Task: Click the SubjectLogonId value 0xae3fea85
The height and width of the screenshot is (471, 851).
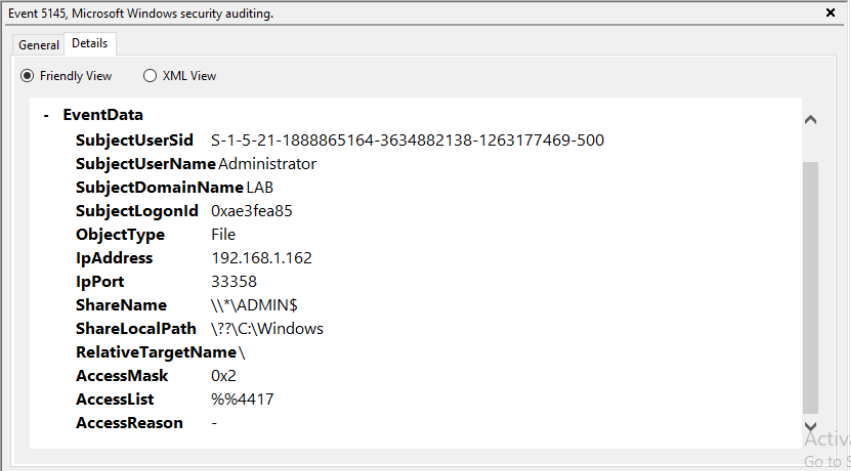Action: (x=251, y=211)
